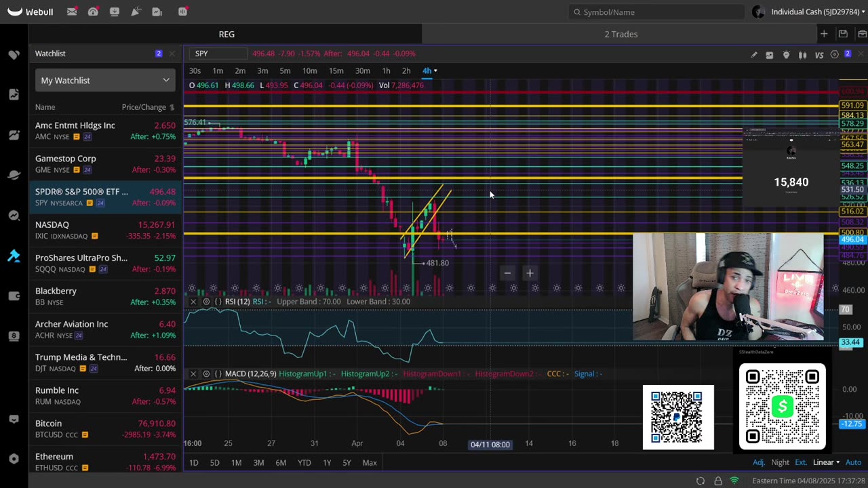Toggle Night session display

(x=780, y=462)
